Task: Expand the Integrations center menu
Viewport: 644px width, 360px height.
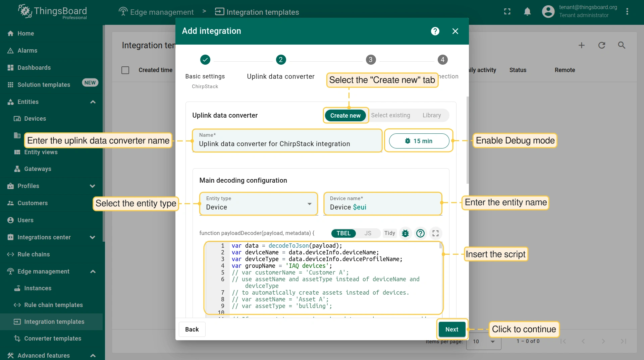Action: pyautogui.click(x=93, y=237)
